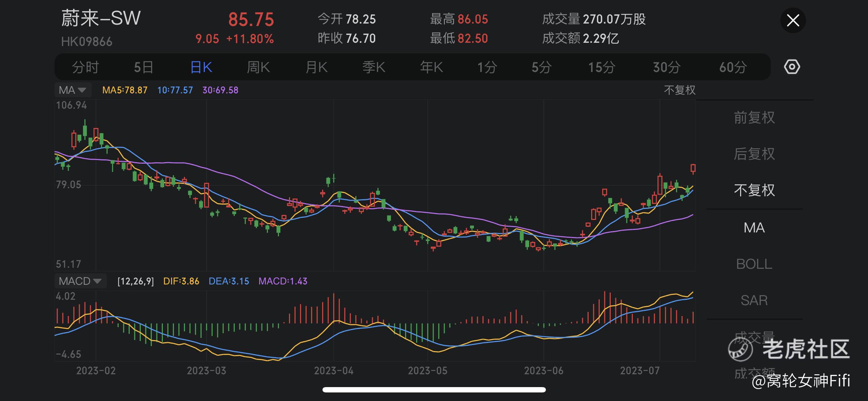Image resolution: width=868 pixels, height=401 pixels.
Task: Choose 不复权 in the side panel
Action: pos(754,190)
